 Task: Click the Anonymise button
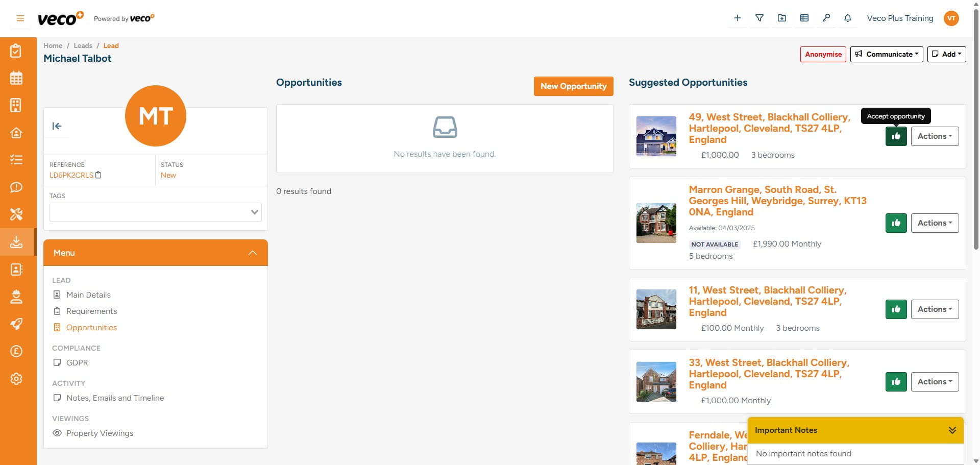point(823,54)
